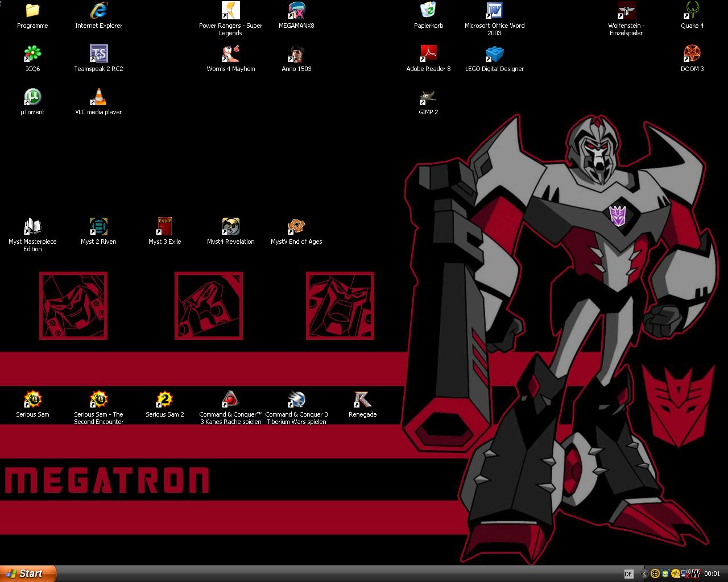Select Wolfenstein - Einzelspieler shortcut
728x582 pixels.
[626, 19]
